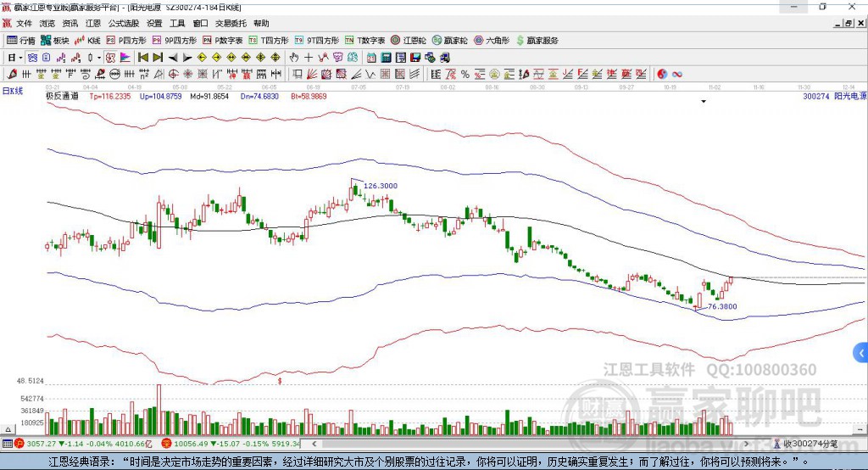Open the 文件 menu
Image resolution: width=868 pixels, height=470 pixels.
24,23
